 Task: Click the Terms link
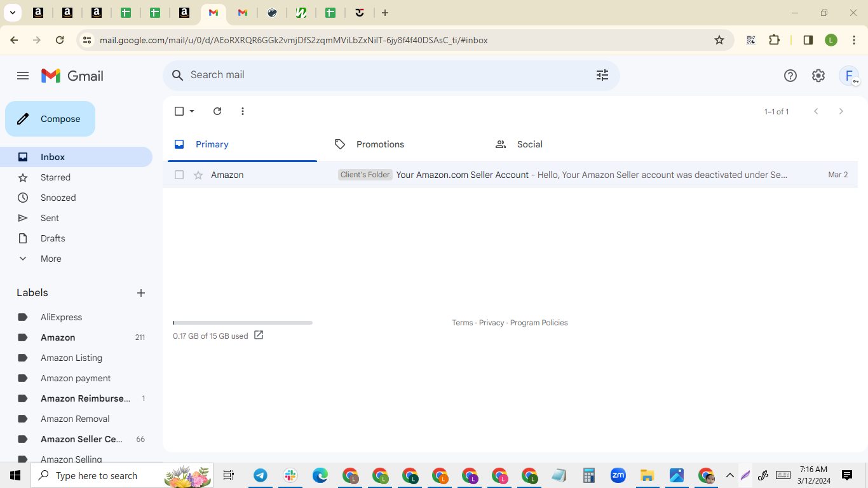[x=463, y=323]
